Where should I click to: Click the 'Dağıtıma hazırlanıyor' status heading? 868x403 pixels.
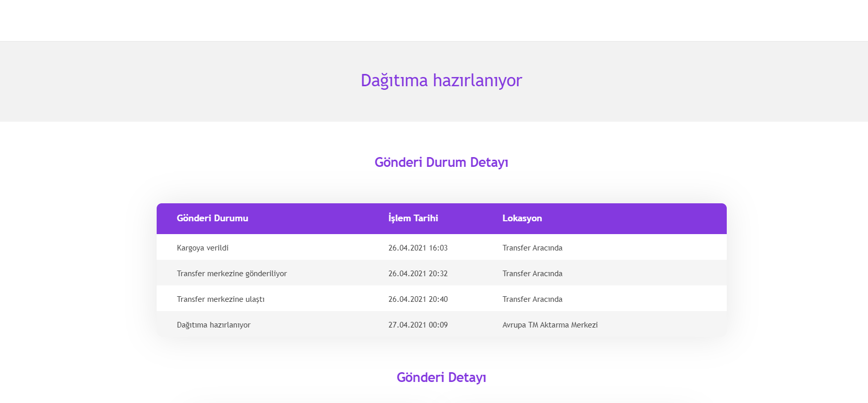click(441, 81)
